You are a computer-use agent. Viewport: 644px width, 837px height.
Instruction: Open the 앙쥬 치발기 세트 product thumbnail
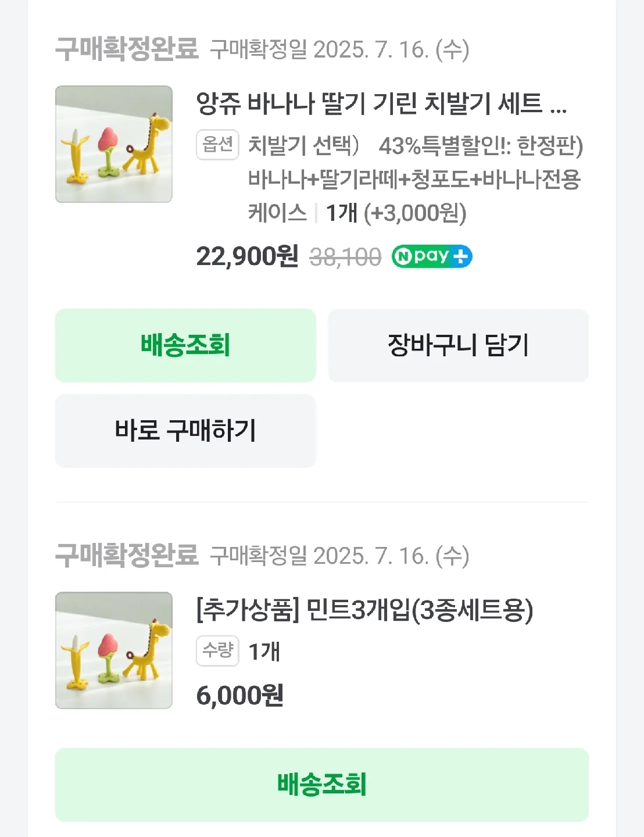(x=114, y=144)
